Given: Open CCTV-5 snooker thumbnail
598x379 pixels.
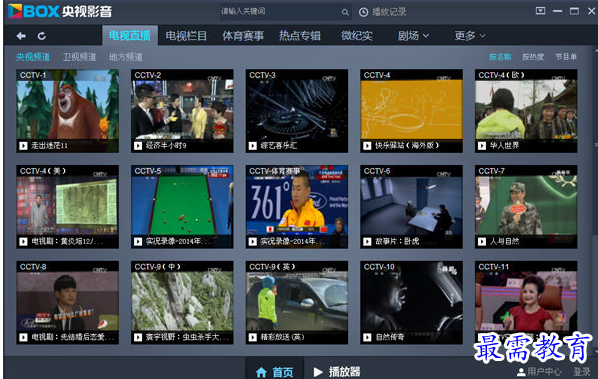Looking at the screenshot, I should (x=182, y=206).
